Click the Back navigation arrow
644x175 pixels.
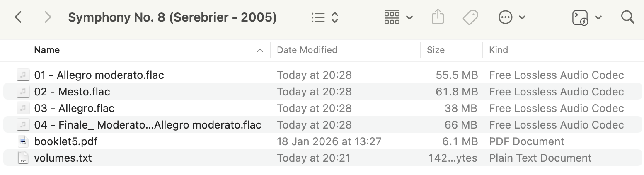(x=18, y=17)
